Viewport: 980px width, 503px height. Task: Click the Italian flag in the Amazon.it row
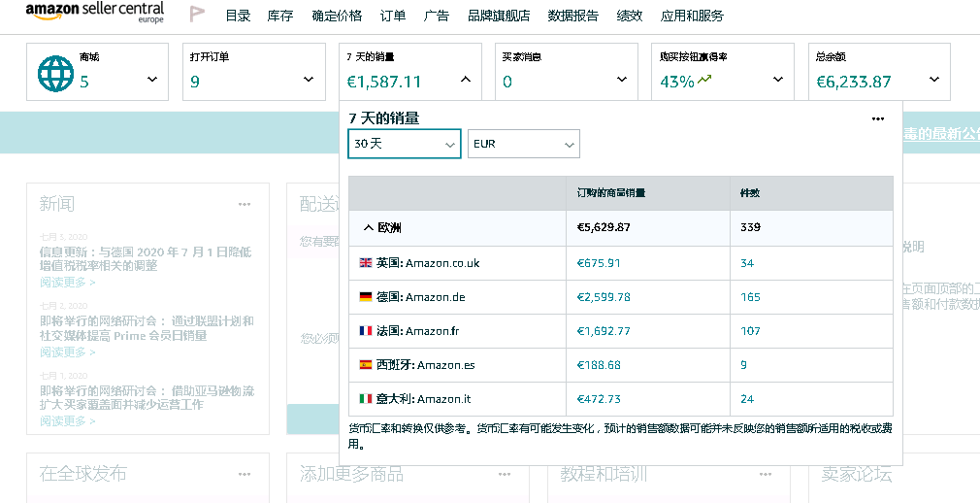point(366,398)
